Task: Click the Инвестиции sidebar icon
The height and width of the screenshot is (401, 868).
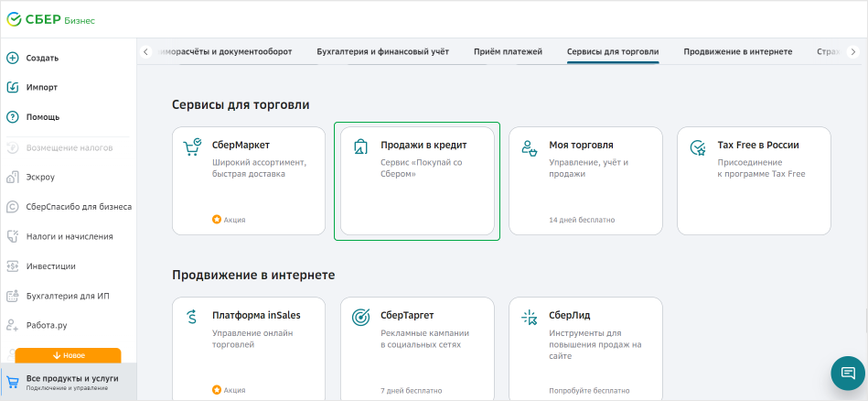Action: [12, 266]
